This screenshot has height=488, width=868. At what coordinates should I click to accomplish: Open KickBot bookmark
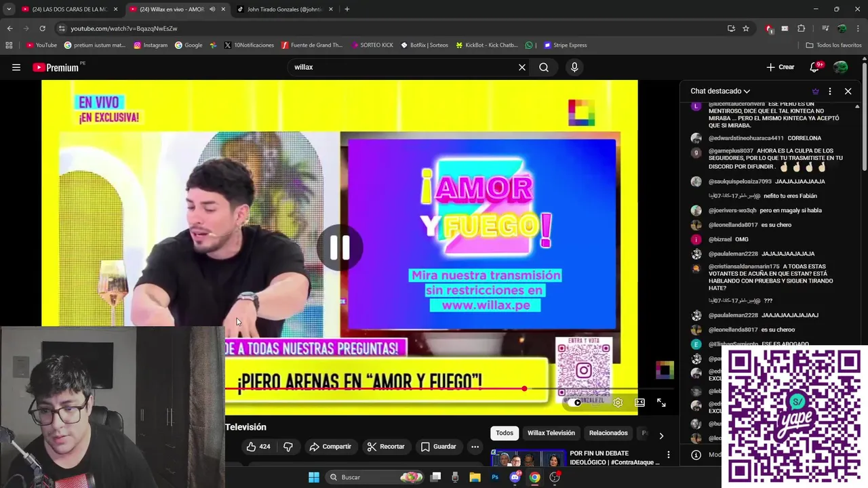pos(487,45)
